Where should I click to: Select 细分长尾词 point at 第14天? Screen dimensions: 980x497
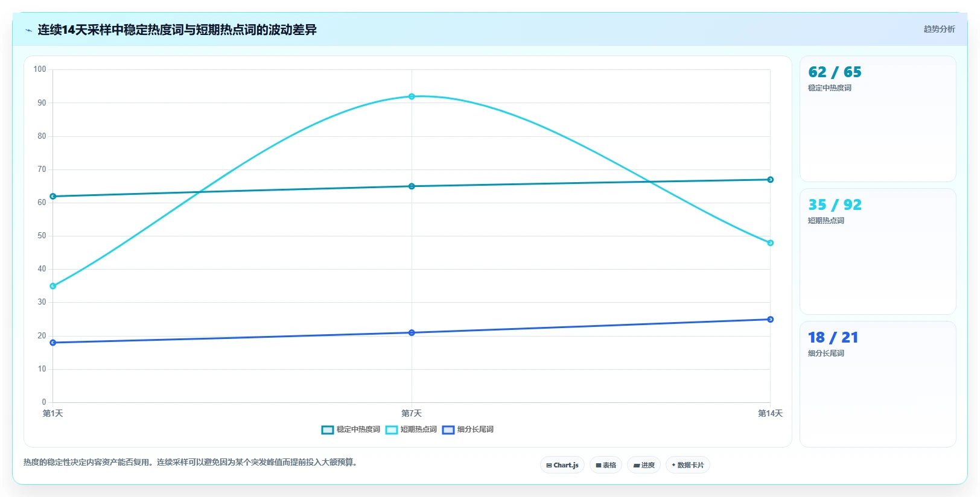(771, 320)
